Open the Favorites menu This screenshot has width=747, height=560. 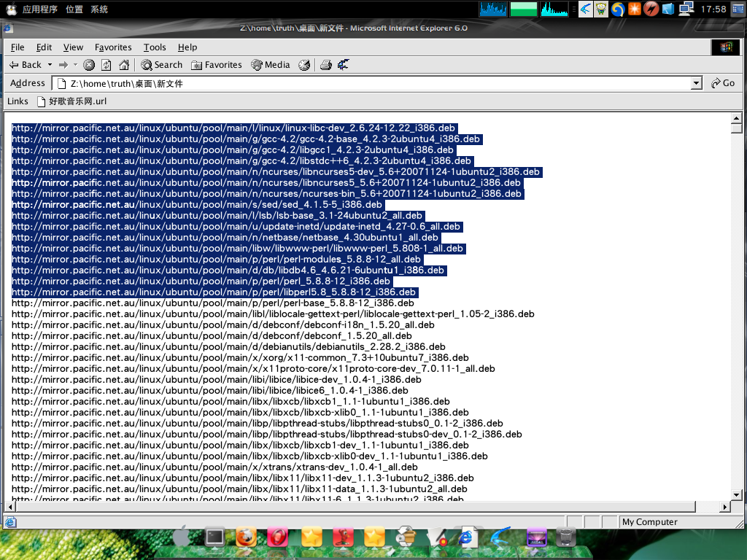point(113,47)
